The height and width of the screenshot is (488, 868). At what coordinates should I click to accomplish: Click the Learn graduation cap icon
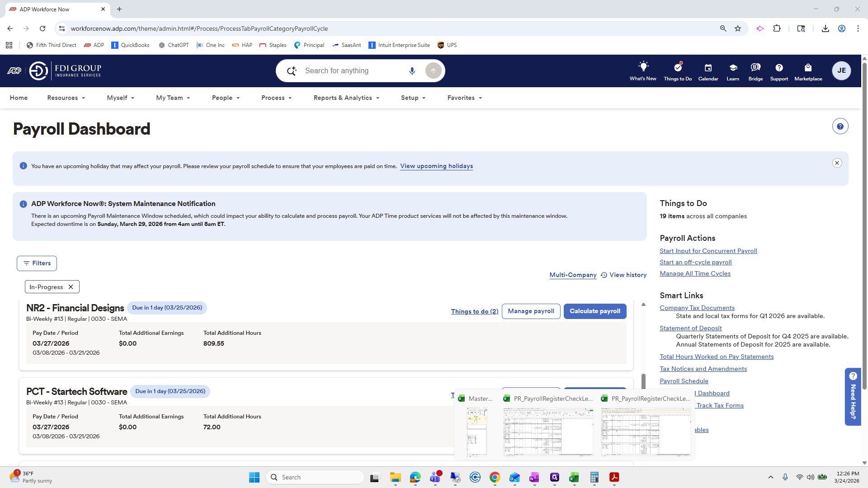click(x=733, y=68)
